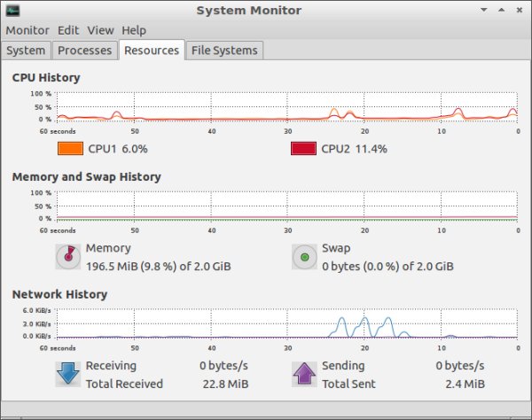Select the Resources tab
Image resolution: width=532 pixels, height=420 pixels.
(152, 51)
